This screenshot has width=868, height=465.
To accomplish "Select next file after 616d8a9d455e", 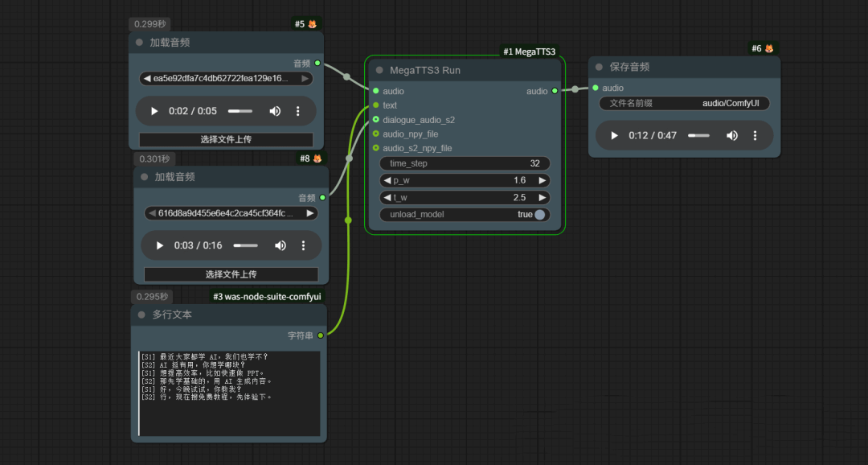I will (x=310, y=213).
